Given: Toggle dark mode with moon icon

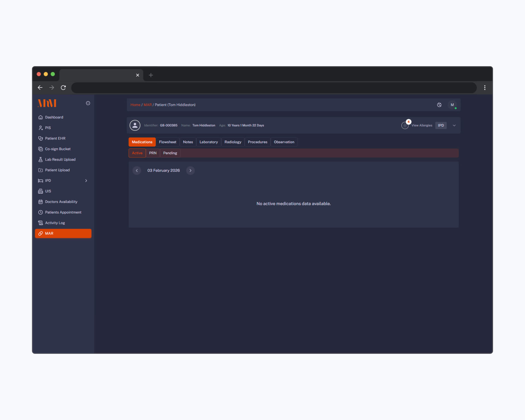Looking at the screenshot, I should 439,105.
